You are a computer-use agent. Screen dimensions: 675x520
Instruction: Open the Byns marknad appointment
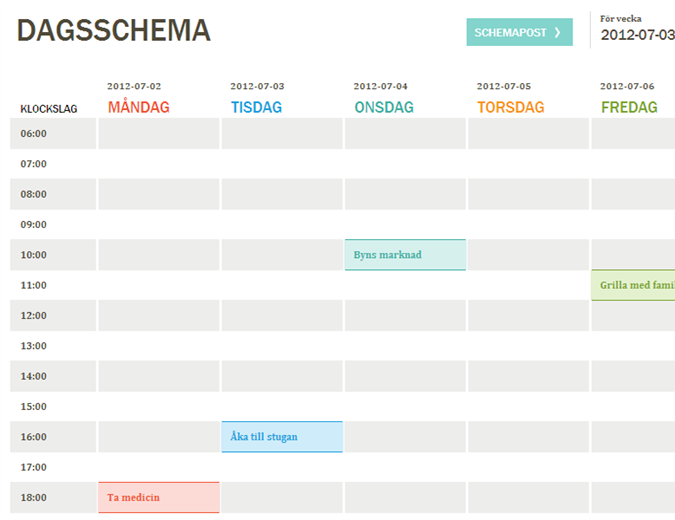[405, 255]
